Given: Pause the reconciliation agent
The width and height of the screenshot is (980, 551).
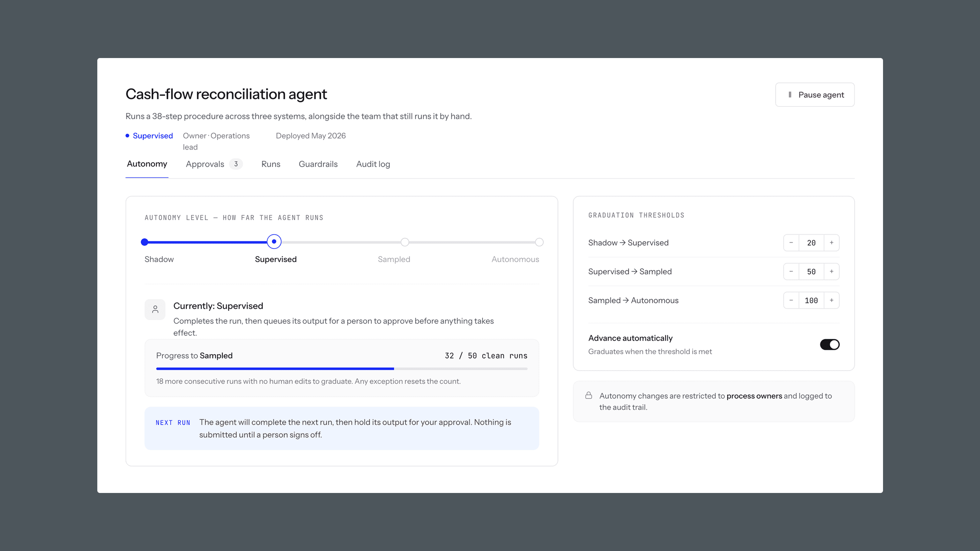Looking at the screenshot, I should 814,95.
